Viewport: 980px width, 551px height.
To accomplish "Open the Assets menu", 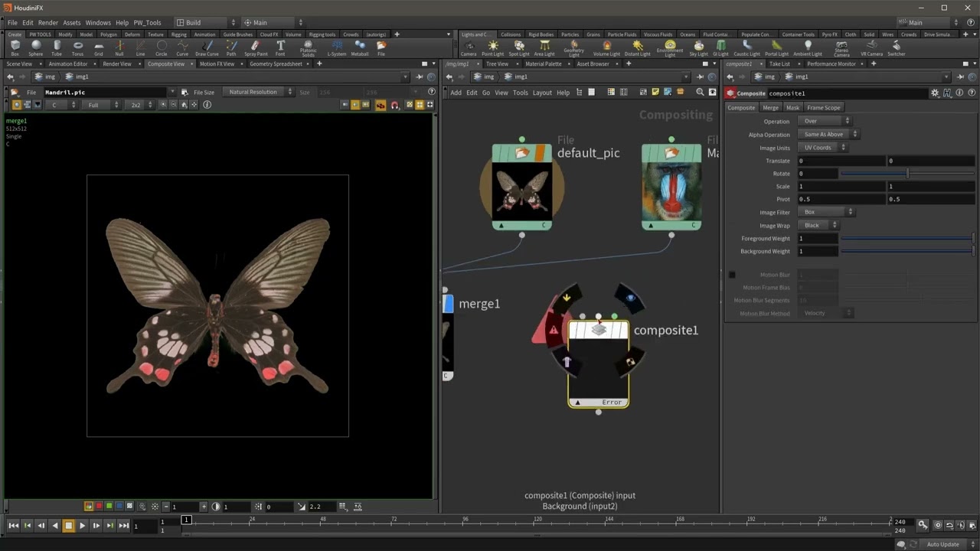I will pos(72,23).
